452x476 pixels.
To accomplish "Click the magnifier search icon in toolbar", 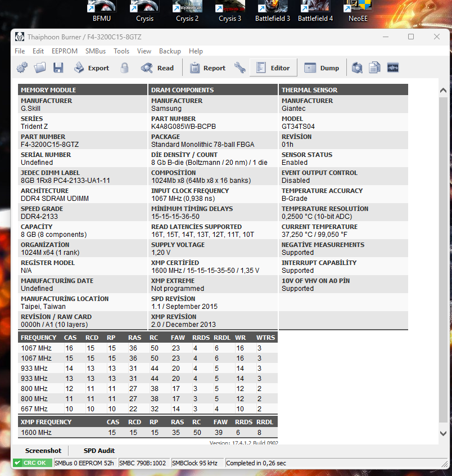I will (357, 68).
